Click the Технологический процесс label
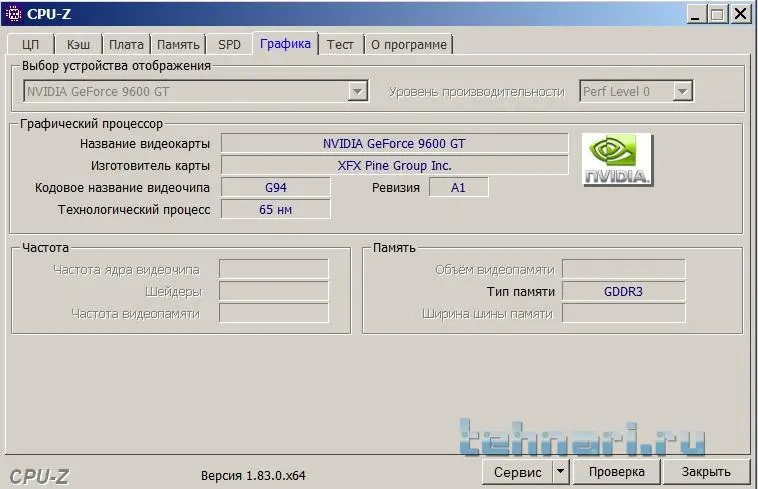This screenshot has width=758, height=489. [134, 209]
